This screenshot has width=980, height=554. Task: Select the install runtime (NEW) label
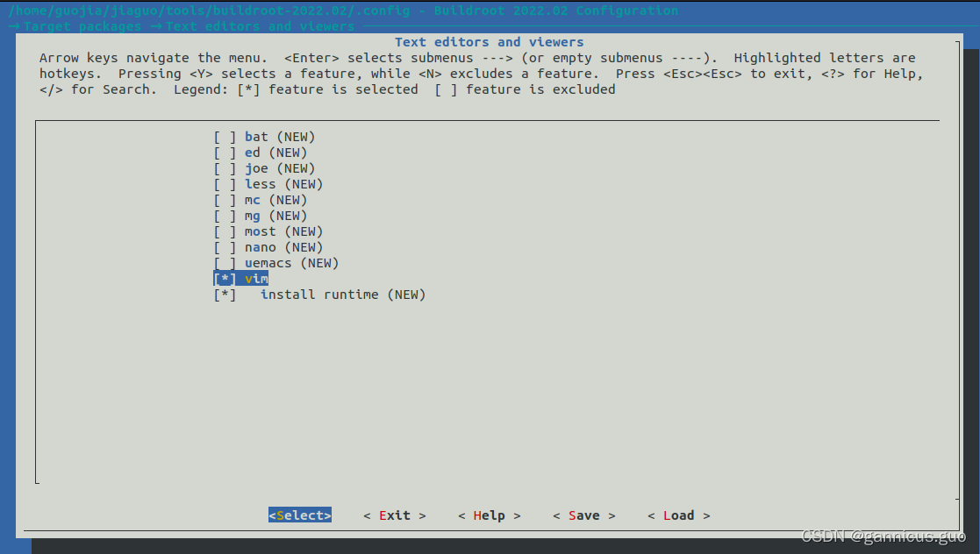[x=343, y=295]
